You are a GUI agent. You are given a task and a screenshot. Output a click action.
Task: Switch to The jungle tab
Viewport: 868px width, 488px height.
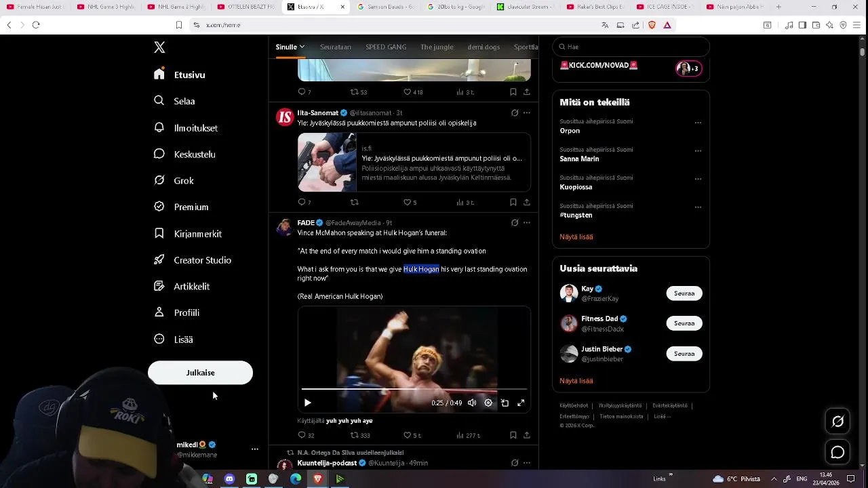437,47
